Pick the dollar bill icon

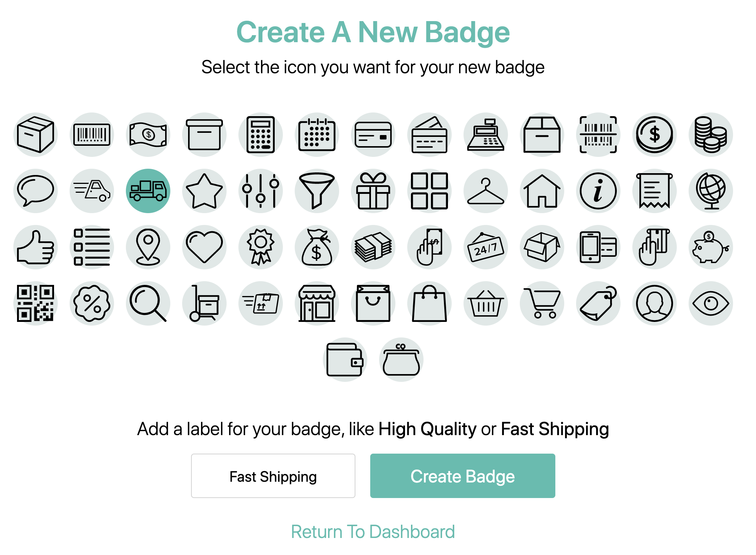click(x=148, y=135)
